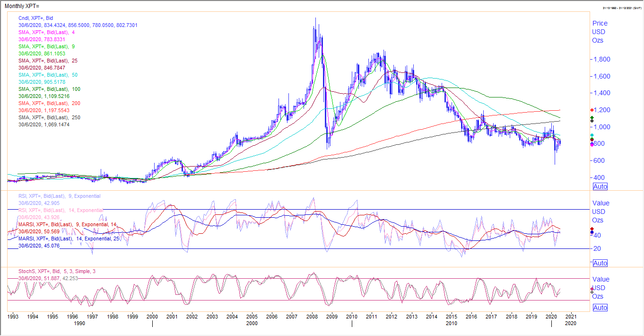Image resolution: width=644 pixels, height=336 pixels.
Task: Select the 'MARSI ... 9, Exponential, 14' label
Action: (67, 224)
